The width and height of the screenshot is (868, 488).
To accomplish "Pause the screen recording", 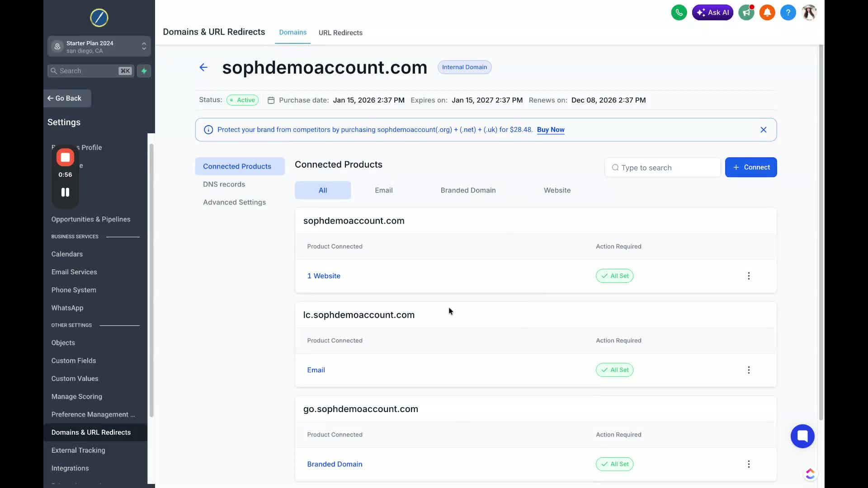I will pyautogui.click(x=65, y=192).
